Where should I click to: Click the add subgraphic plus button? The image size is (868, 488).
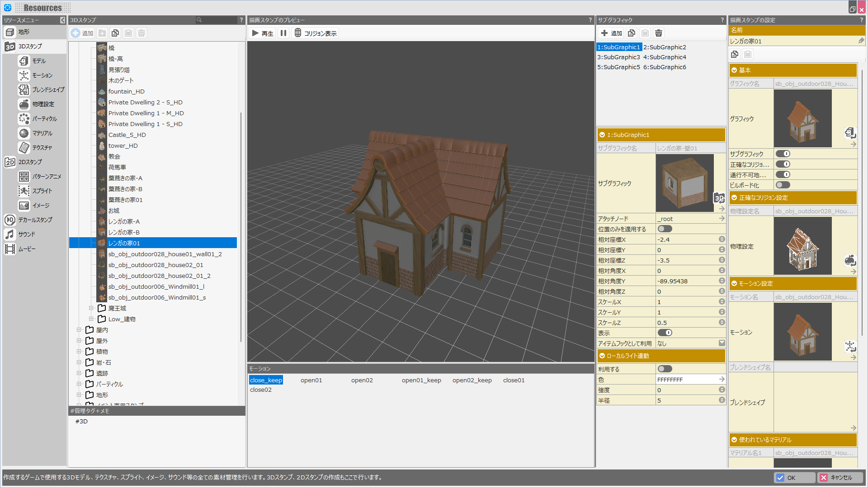(x=611, y=33)
